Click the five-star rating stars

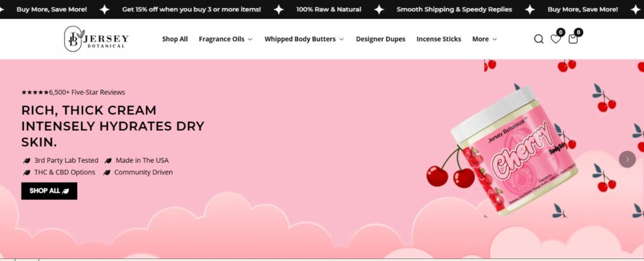pyautogui.click(x=35, y=92)
